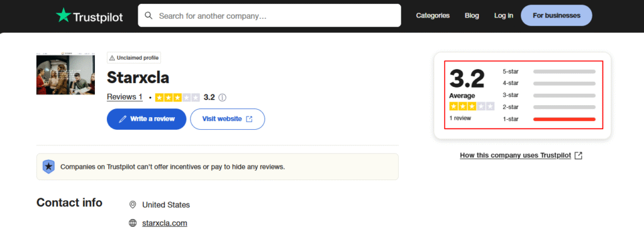Click the location pin icon

click(x=133, y=205)
